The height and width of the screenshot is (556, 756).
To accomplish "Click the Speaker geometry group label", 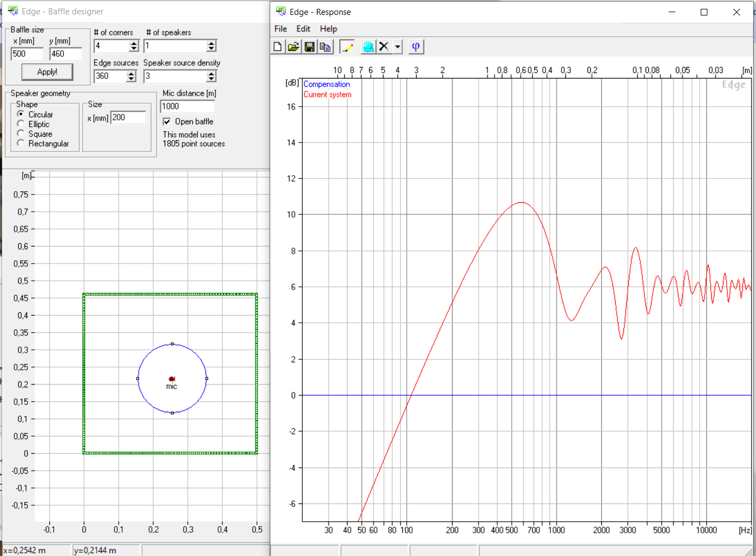I will coord(40,93).
